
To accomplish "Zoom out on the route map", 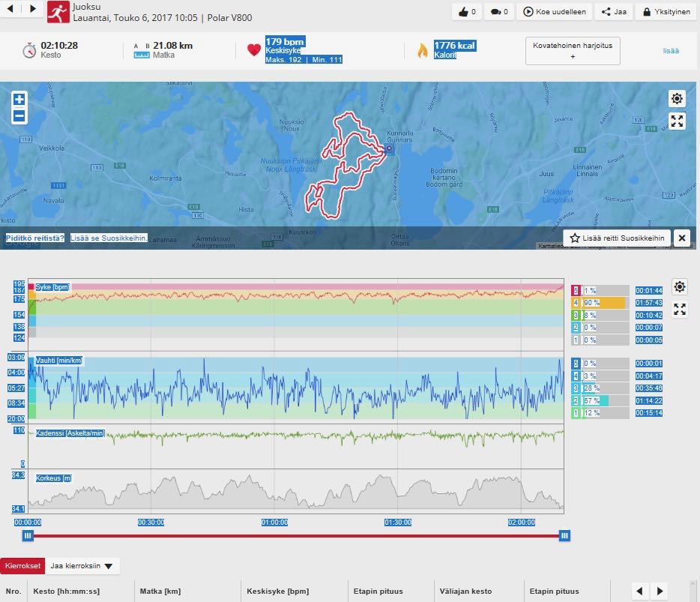I will point(19,116).
